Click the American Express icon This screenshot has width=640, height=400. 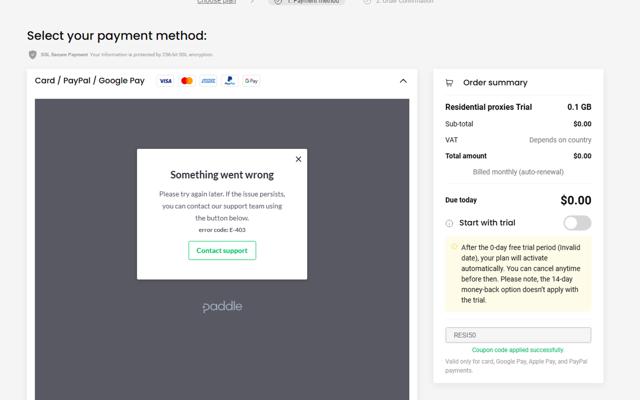coord(209,81)
